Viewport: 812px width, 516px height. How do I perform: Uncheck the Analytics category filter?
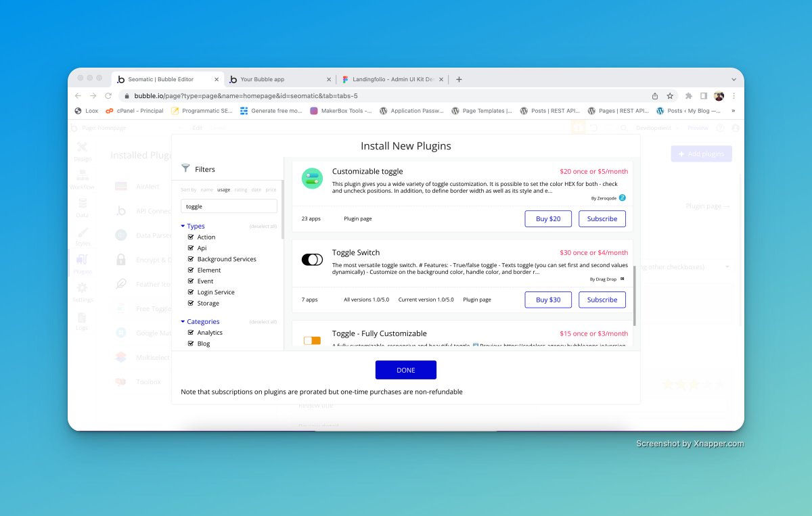coord(191,333)
